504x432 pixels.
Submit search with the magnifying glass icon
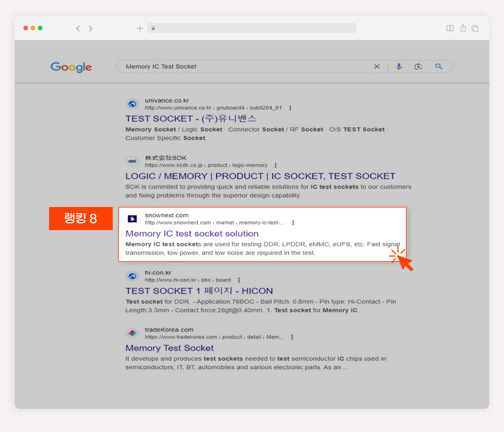coord(439,67)
